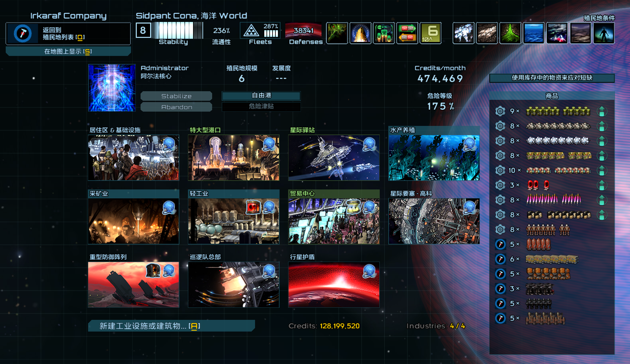Click the Stabilize button

coord(176,96)
